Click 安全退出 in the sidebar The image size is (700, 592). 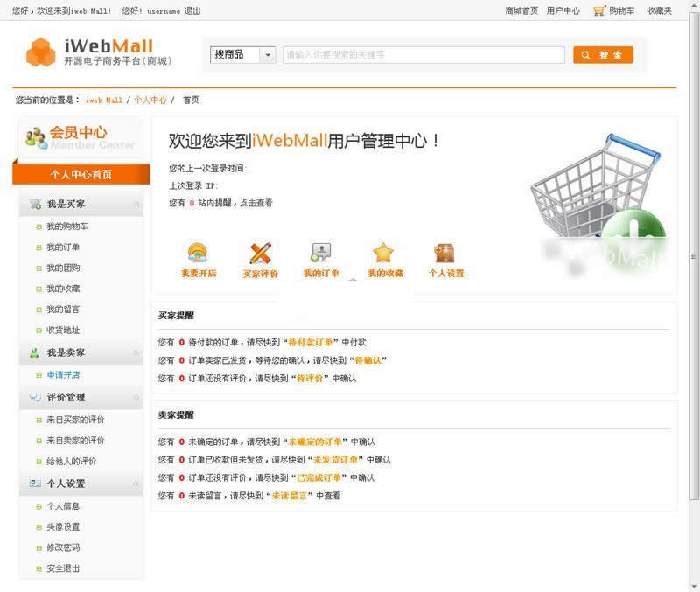tap(63, 568)
